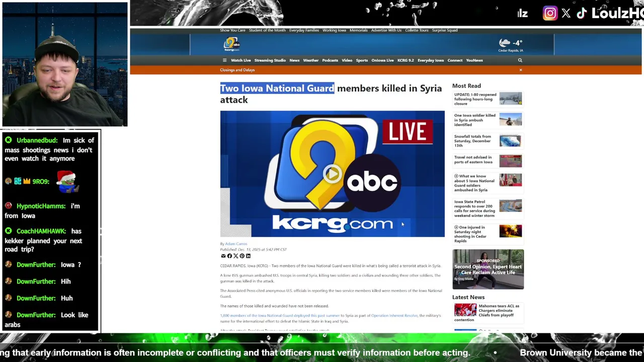Open One Iowa soldier killed identified story
The width and height of the screenshot is (644, 362).
pos(474,120)
